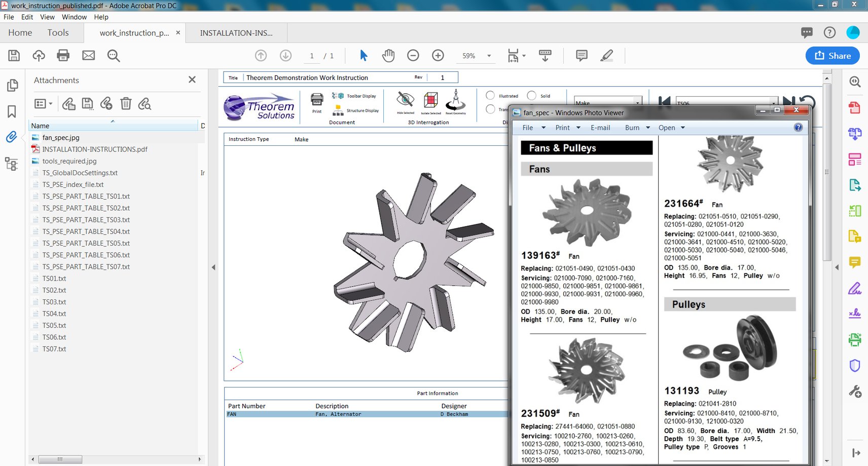Save an attachment using the disk icon
This screenshot has height=466, width=868.
coord(87,104)
